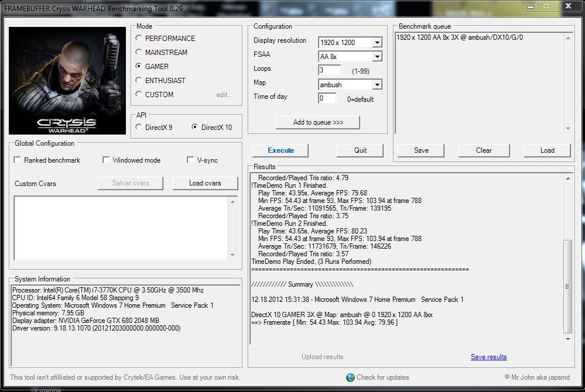The width and height of the screenshot is (585, 392).
Task: Minimize the benchmarking tool window
Action: point(531,6)
